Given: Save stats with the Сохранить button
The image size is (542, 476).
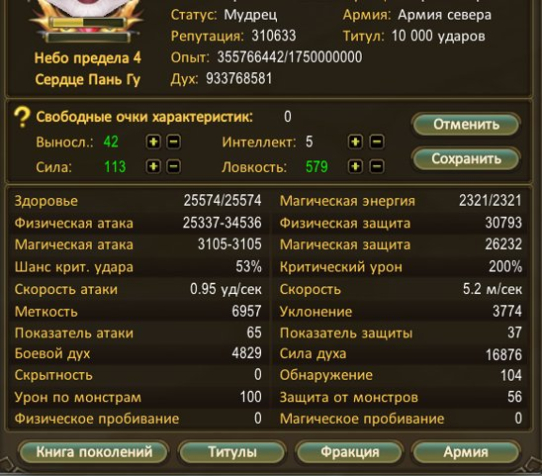Looking at the screenshot, I should [x=466, y=159].
